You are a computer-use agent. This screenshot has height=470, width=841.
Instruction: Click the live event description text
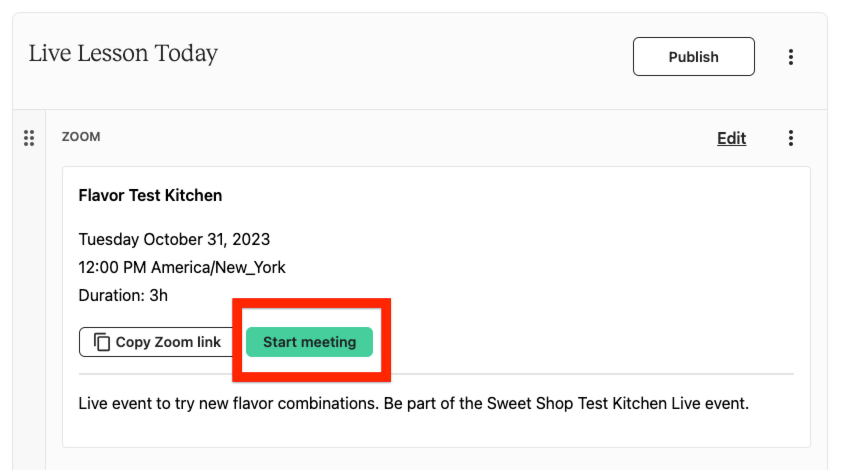[x=414, y=403]
